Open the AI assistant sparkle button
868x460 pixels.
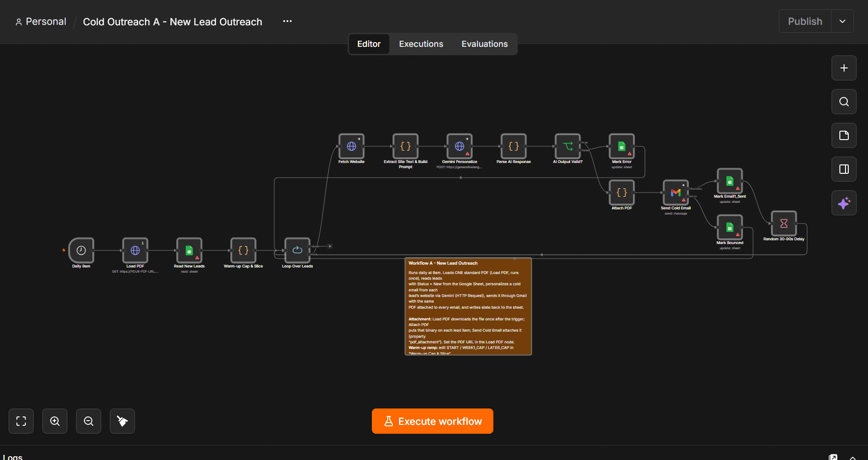[x=844, y=203]
